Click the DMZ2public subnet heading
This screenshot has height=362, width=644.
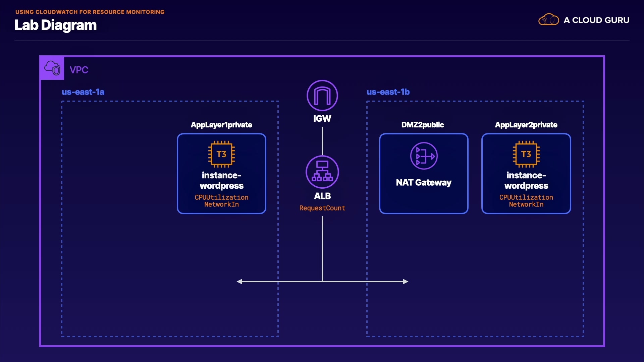[422, 125]
